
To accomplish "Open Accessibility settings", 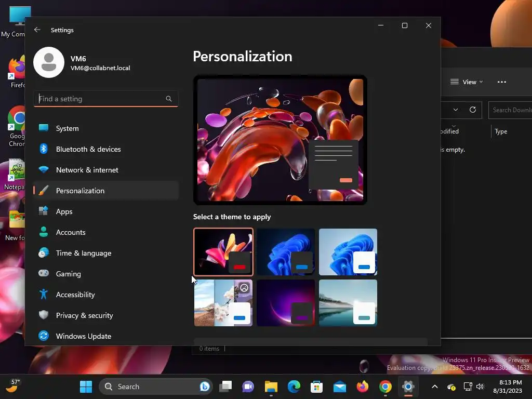I will (x=106, y=295).
